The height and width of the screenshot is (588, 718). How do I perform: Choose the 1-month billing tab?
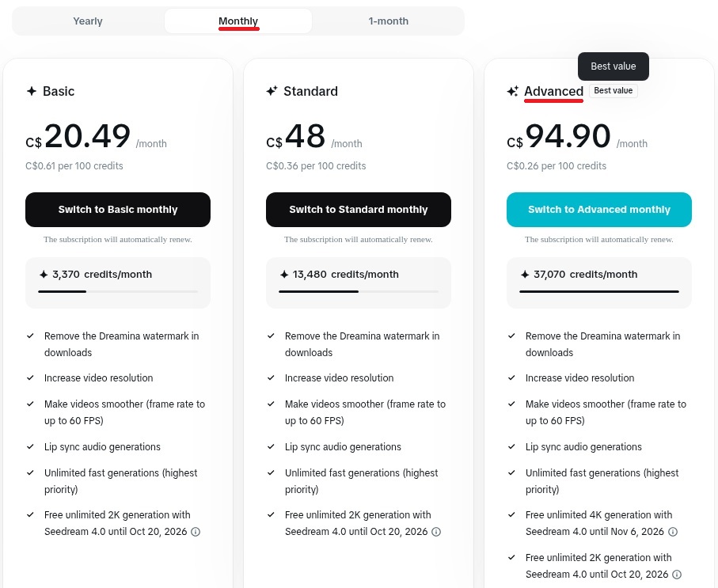tap(388, 21)
